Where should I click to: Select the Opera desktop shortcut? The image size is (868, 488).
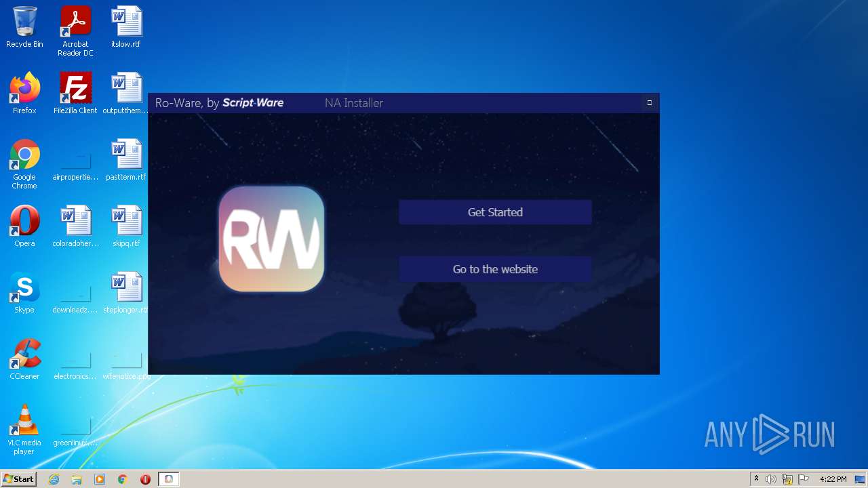pos(24,226)
